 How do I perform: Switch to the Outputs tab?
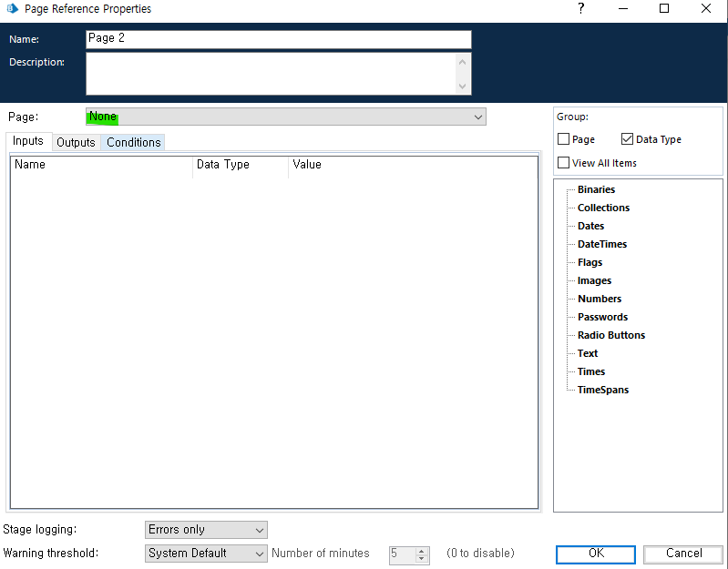pyautogui.click(x=76, y=142)
